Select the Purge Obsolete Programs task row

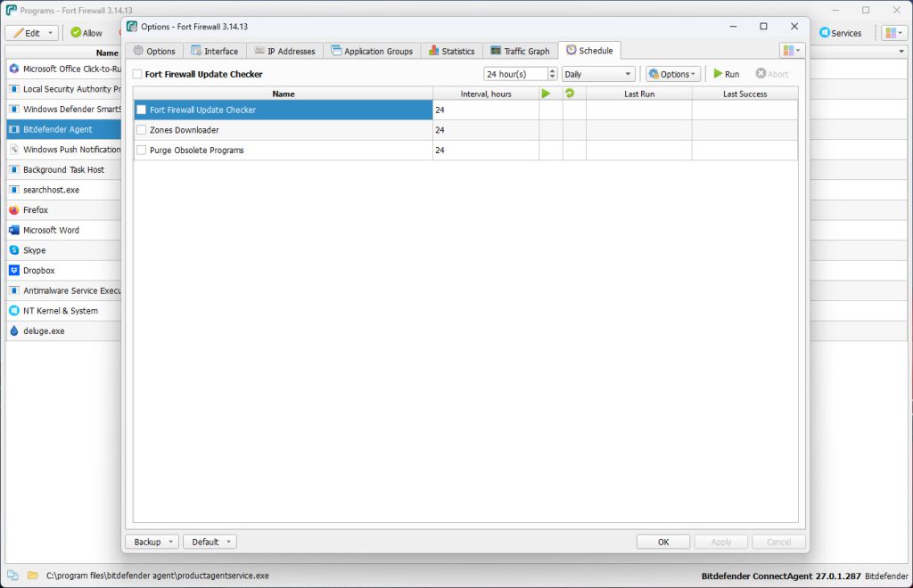coord(465,150)
